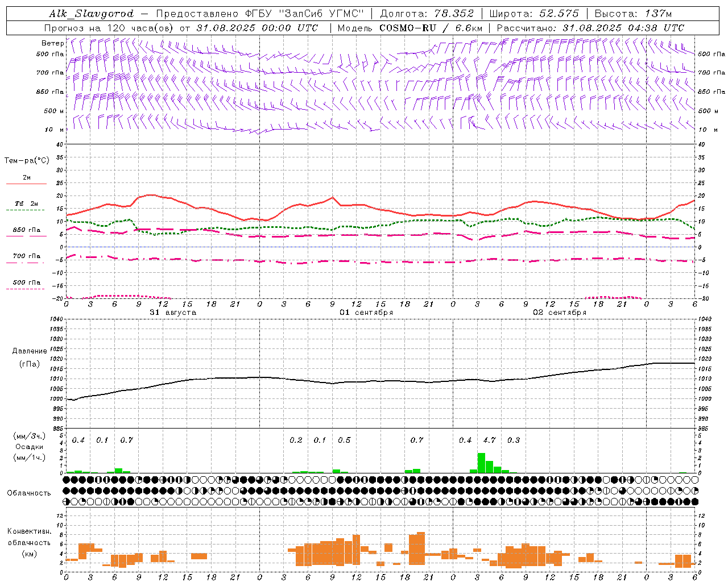Click the station name Alk_Slavgorod

[92, 14]
